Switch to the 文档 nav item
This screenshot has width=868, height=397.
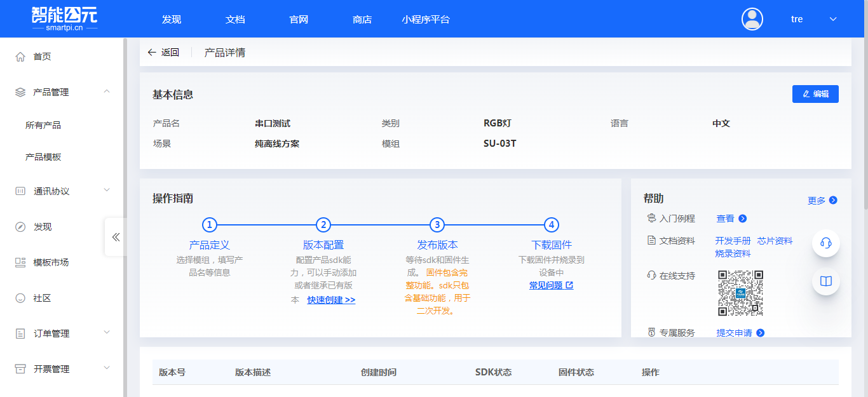point(235,19)
